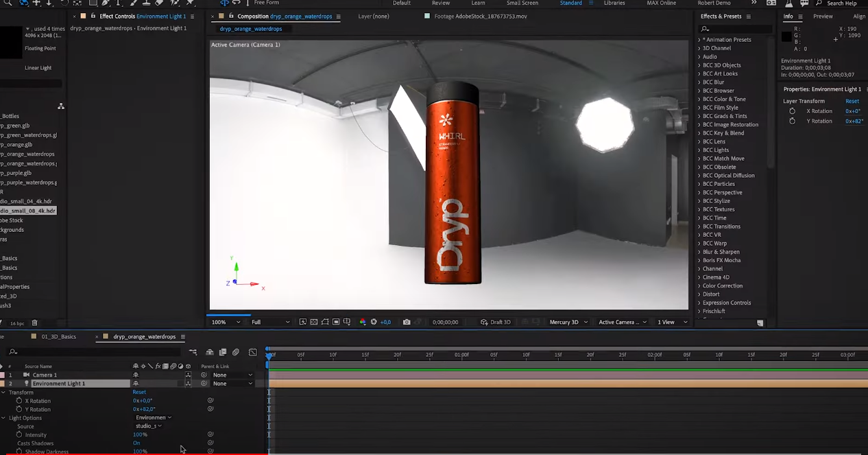The width and height of the screenshot is (868, 455).
Task: Open the Footage AdobeStock_187673753.mov tab
Action: tap(481, 16)
